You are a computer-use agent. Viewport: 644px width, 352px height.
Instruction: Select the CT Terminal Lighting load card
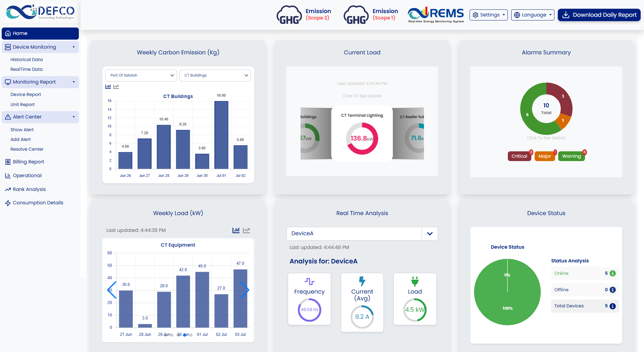pos(362,134)
